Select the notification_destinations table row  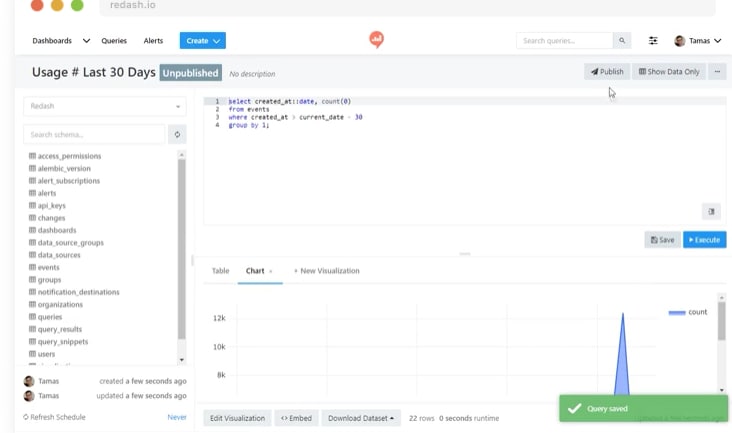point(103,292)
